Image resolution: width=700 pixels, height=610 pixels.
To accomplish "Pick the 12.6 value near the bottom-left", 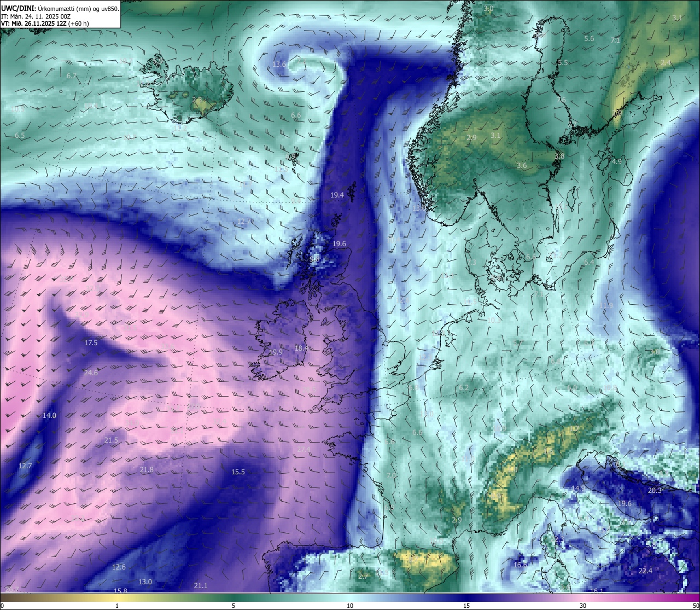I will pyautogui.click(x=119, y=567).
